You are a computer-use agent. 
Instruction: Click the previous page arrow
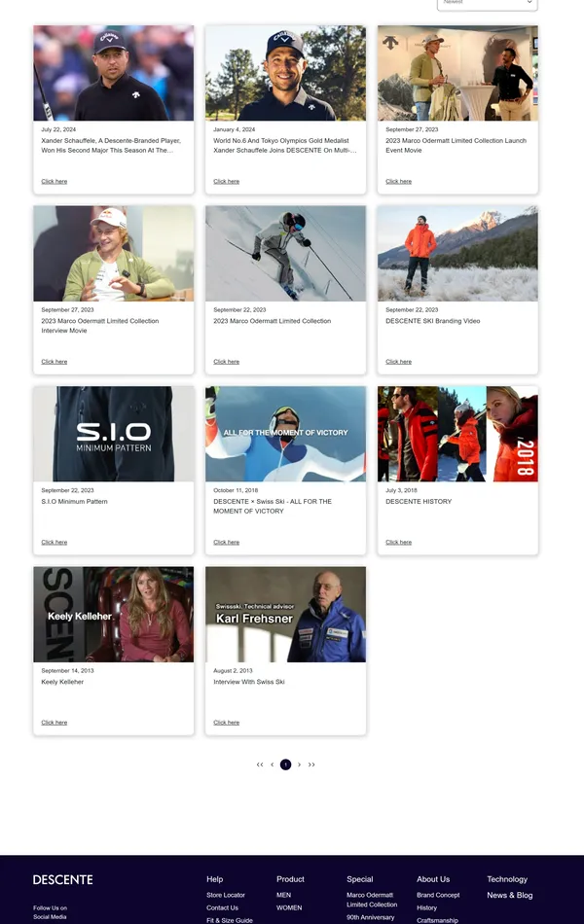pos(272,764)
